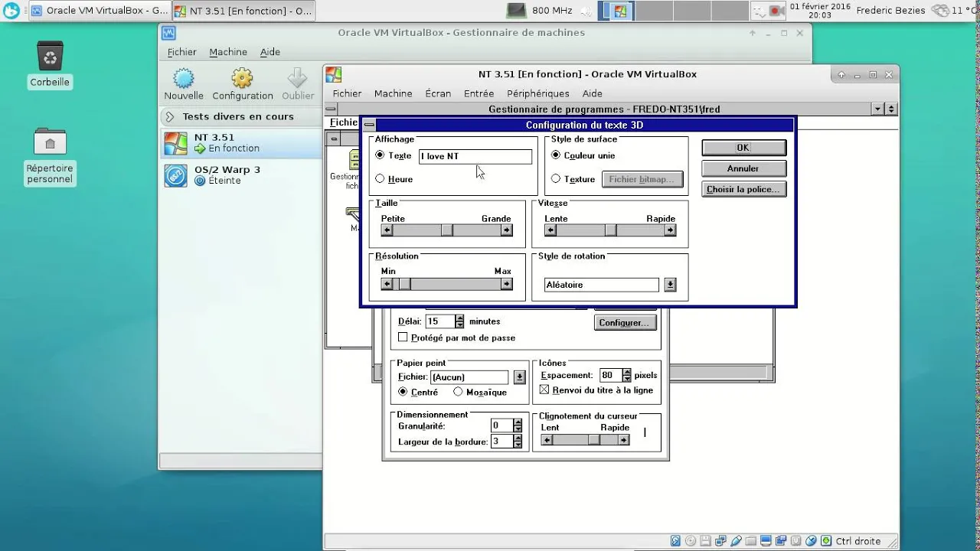The image size is (980, 551).
Task: Select the Texte radio button
Action: [381, 155]
